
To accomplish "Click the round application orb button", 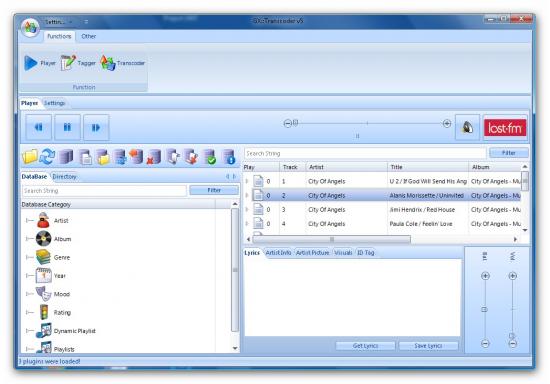I will tap(30, 27).
